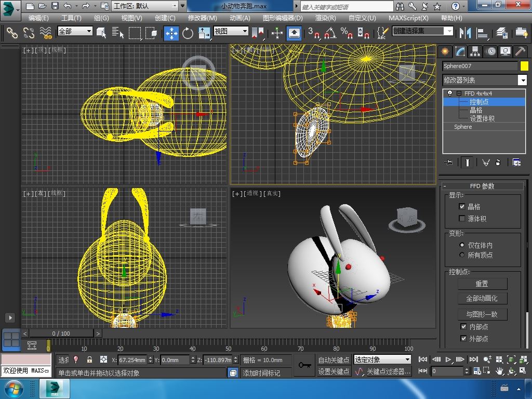Select the 所有顶点 radio option
532x399 pixels.
(462, 255)
